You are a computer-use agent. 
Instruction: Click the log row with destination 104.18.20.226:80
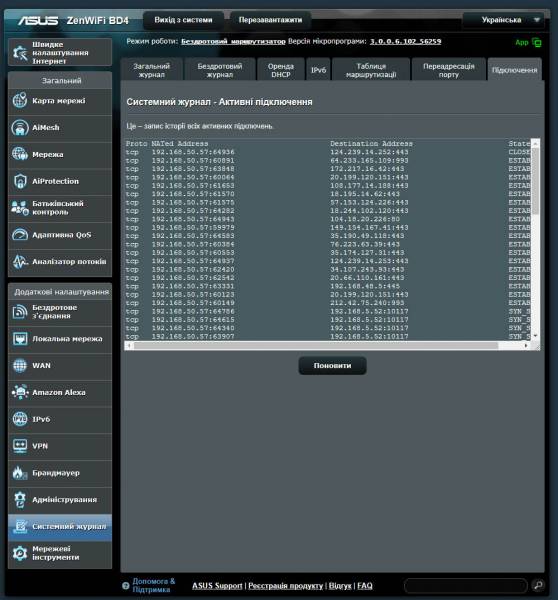tap(328, 219)
